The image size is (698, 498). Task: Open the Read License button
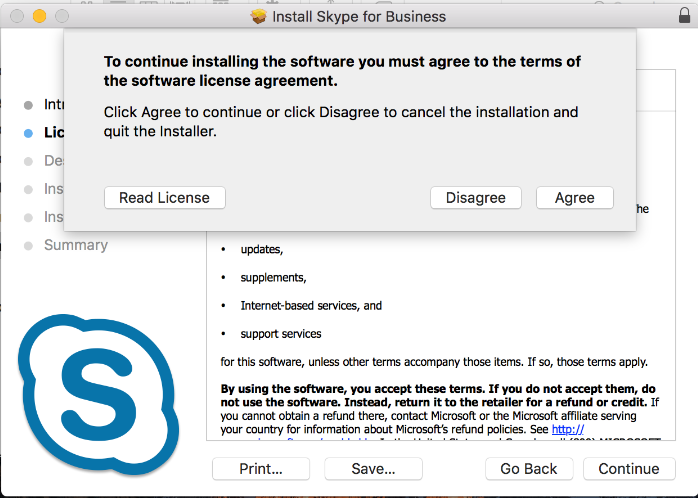click(x=165, y=198)
